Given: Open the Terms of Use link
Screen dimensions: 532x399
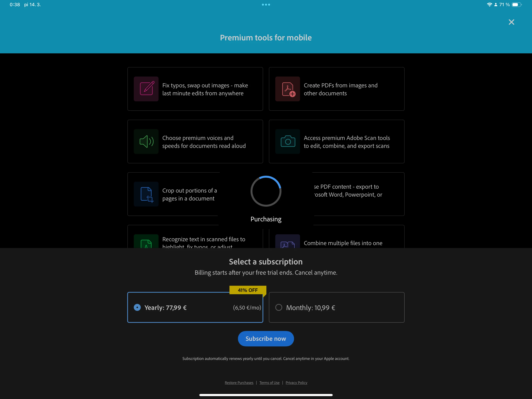Looking at the screenshot, I should pos(269,383).
